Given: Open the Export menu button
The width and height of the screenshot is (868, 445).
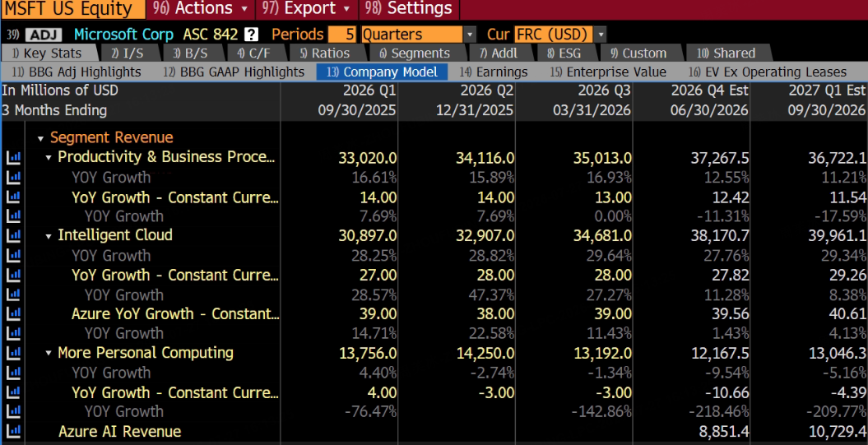Looking at the screenshot, I should 307,9.
